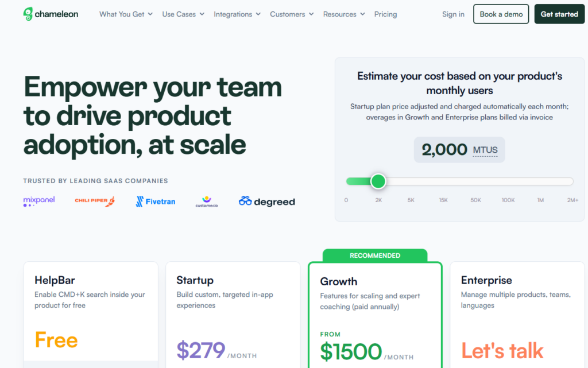Click the Chameleon logo icon
The height and width of the screenshot is (368, 588).
(x=29, y=14)
